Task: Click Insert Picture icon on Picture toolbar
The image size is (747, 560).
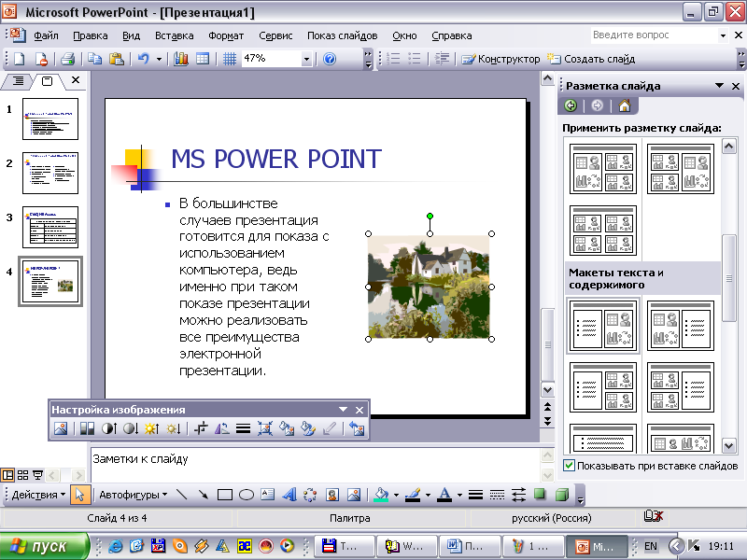Action: pyautogui.click(x=61, y=428)
